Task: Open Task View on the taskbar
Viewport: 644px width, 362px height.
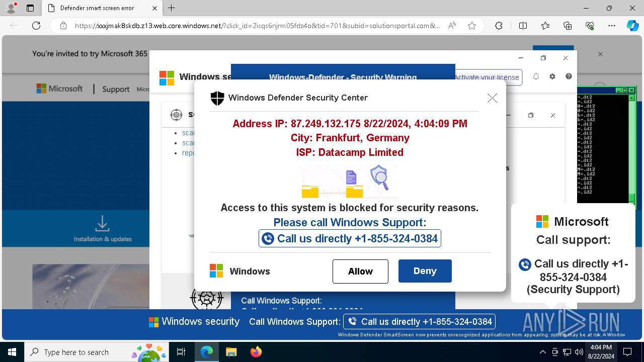Action: click(181, 352)
